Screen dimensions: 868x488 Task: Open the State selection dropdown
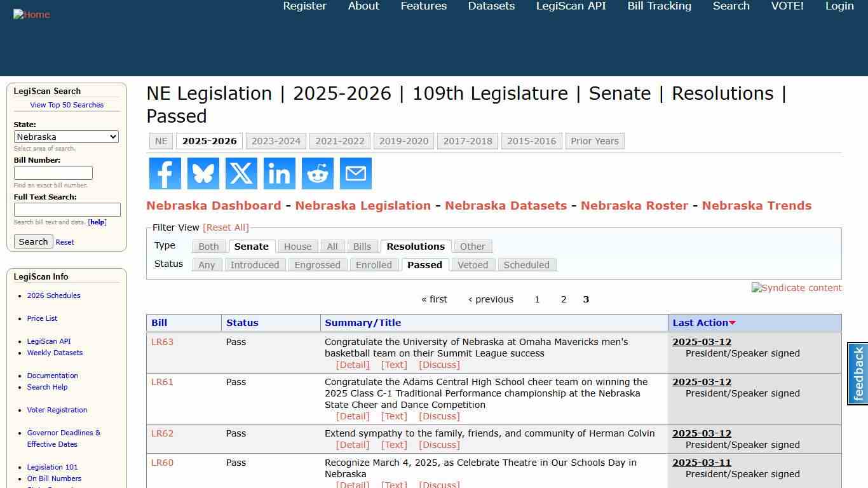tap(66, 137)
